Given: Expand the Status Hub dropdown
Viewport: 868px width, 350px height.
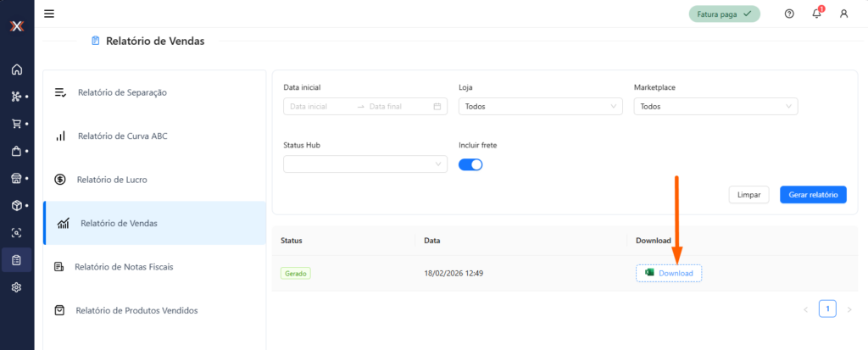Looking at the screenshot, I should 364,164.
